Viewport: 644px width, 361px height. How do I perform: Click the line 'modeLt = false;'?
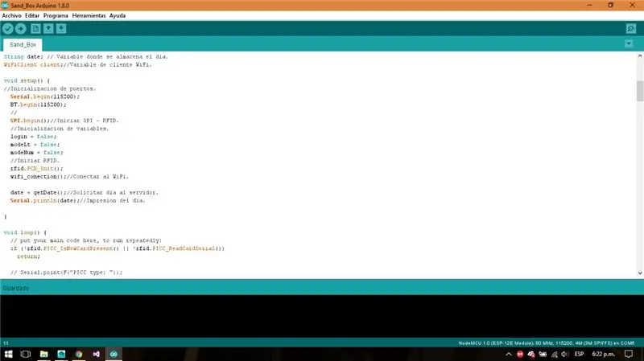[35, 145]
